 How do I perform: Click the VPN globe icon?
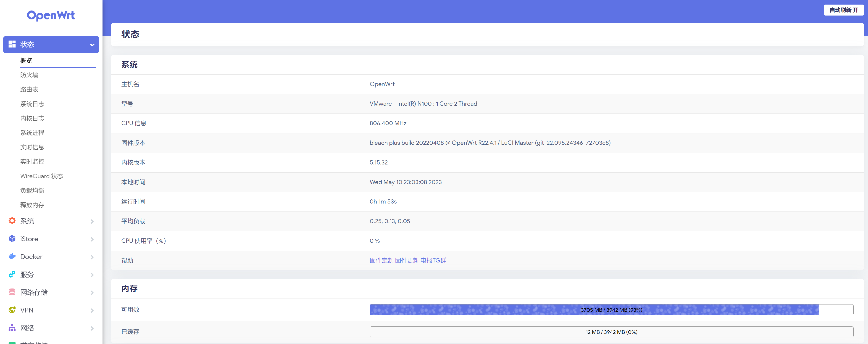pyautogui.click(x=12, y=310)
